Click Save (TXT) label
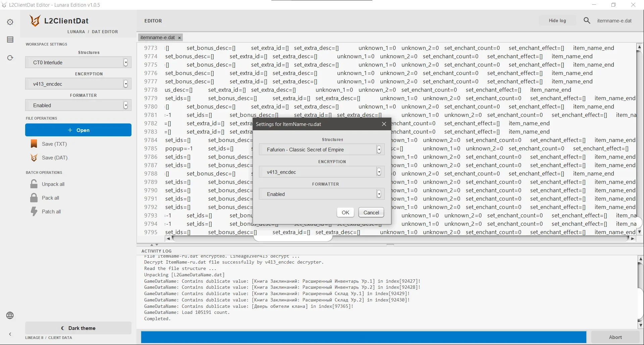644x345 pixels. pos(54,144)
